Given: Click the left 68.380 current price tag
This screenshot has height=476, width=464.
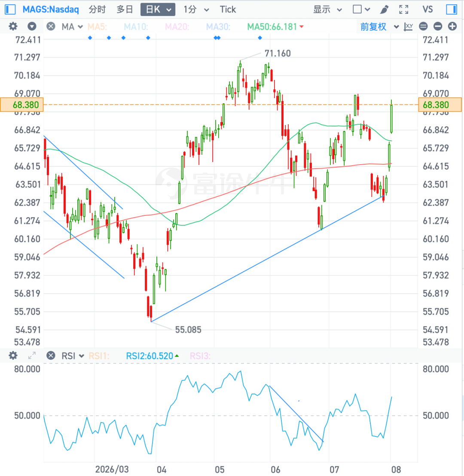Looking at the screenshot, I should 22,105.
